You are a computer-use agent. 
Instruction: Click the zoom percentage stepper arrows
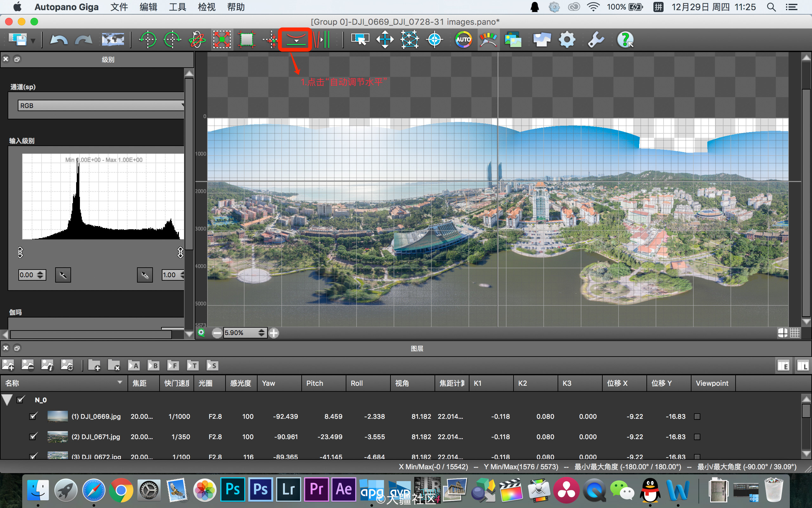pyautogui.click(x=261, y=333)
